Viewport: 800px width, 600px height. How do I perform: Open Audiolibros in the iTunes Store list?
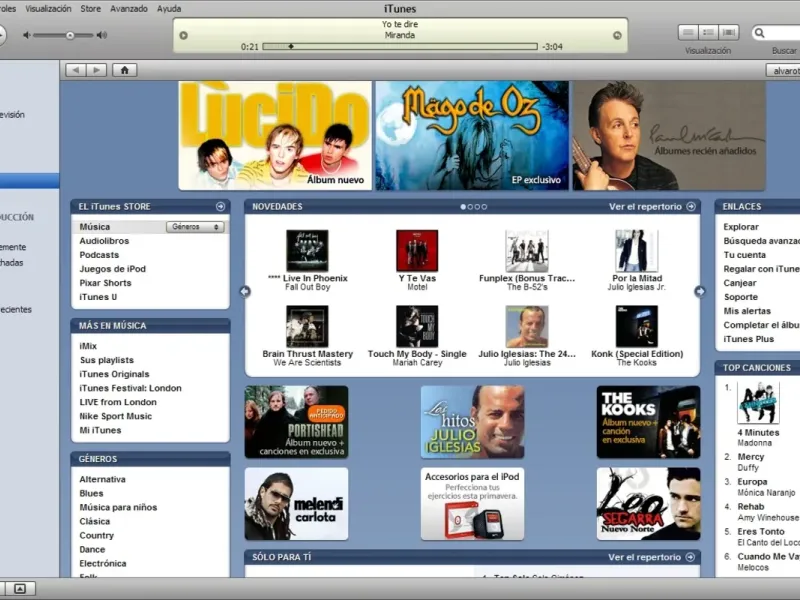coord(104,241)
